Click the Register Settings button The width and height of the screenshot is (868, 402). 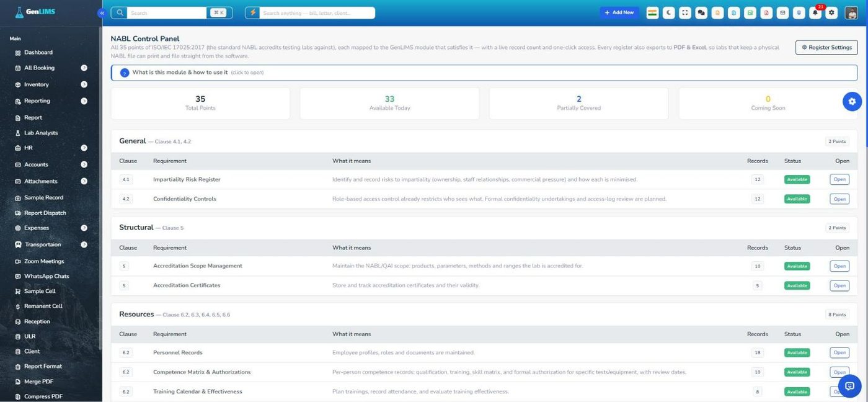(x=826, y=47)
